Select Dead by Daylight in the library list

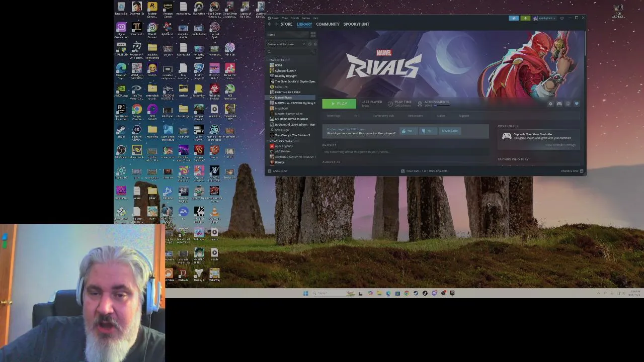[x=286, y=76]
